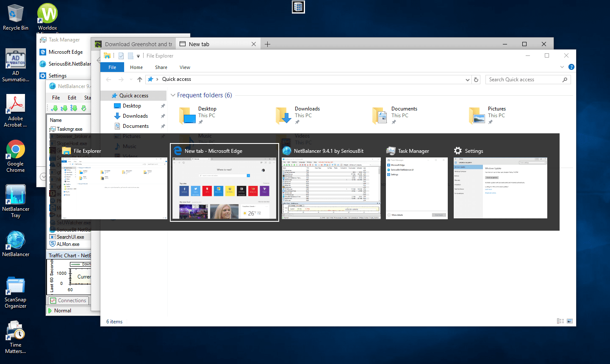Screen dimensions: 610x364
Task: Click the Edge icon in the task switcher
Action: [x=178, y=151]
